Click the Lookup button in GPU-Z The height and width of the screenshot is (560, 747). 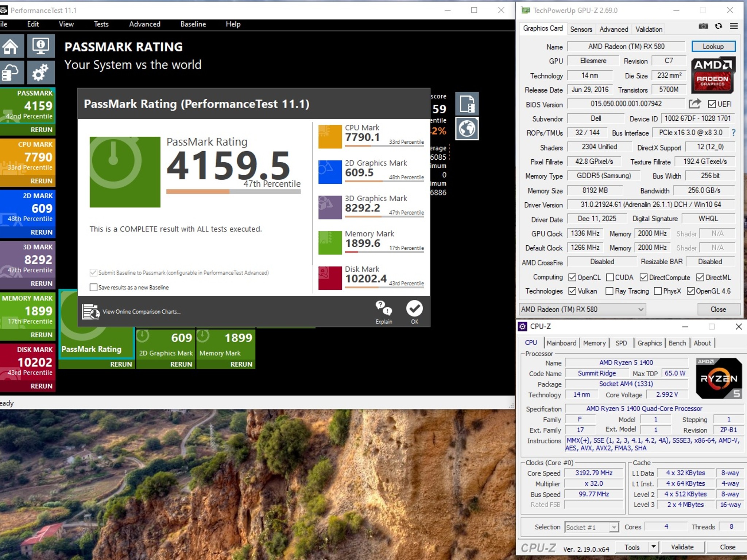coord(713,46)
